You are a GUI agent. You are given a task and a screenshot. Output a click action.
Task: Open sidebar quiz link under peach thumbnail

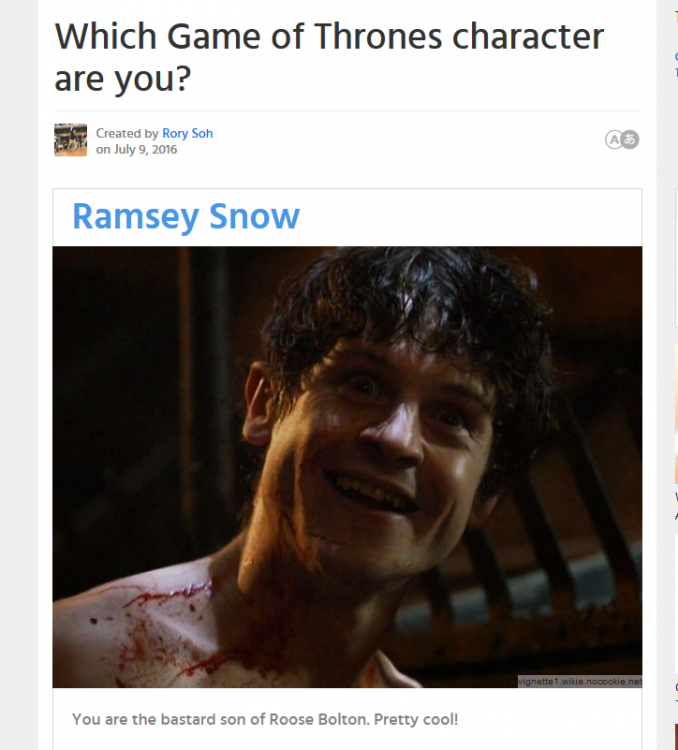point(676,506)
